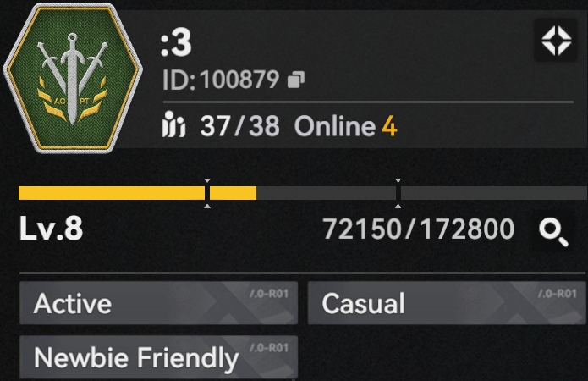Copy the club ID using the copy icon
Screen dimensions: 588x381
[296, 80]
